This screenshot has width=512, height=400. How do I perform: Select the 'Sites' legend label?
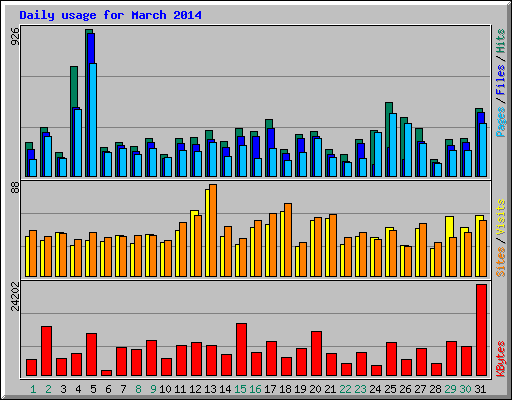[501, 262]
